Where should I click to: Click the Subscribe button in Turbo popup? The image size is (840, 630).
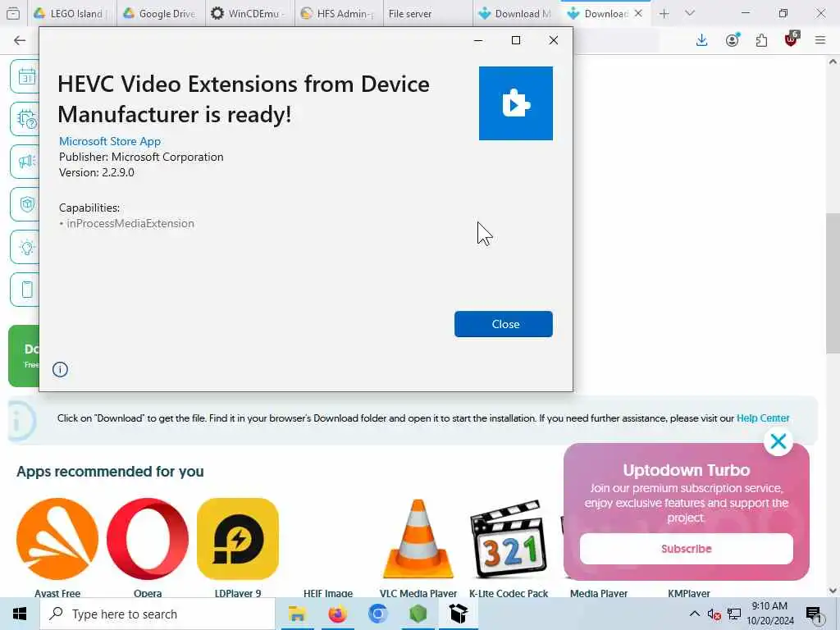click(x=687, y=549)
